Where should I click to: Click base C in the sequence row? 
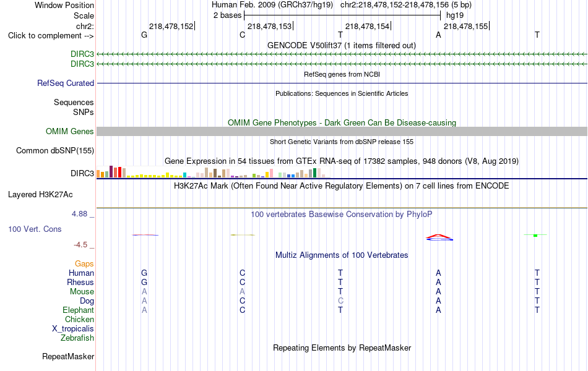242,35
